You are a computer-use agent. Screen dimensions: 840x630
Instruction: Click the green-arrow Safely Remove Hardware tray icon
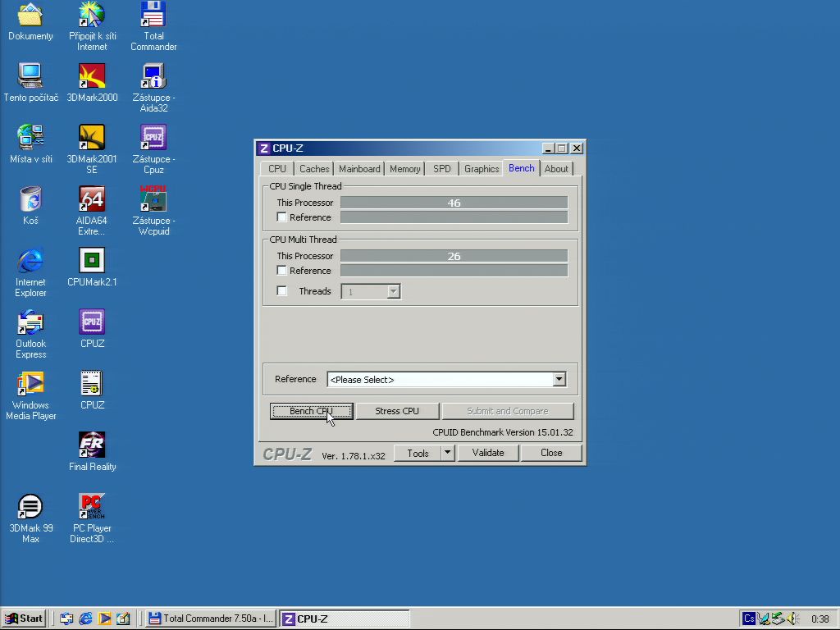(x=778, y=619)
